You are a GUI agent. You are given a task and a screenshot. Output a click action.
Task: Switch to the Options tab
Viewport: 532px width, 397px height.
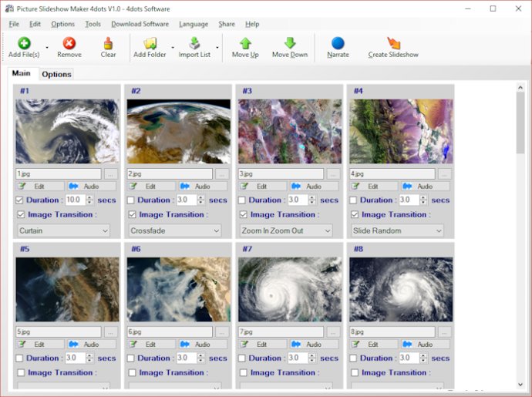coord(56,74)
